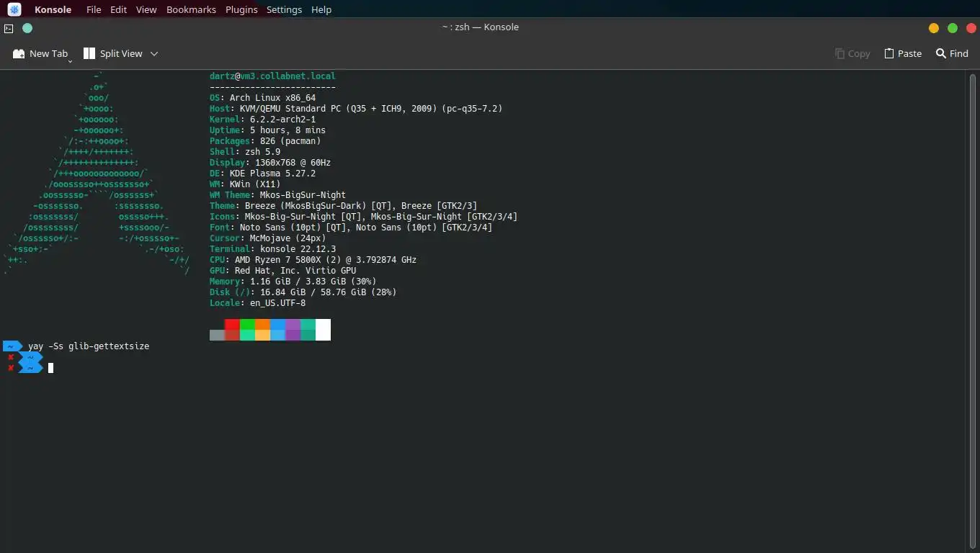Close Konsole with the red button

click(971, 28)
